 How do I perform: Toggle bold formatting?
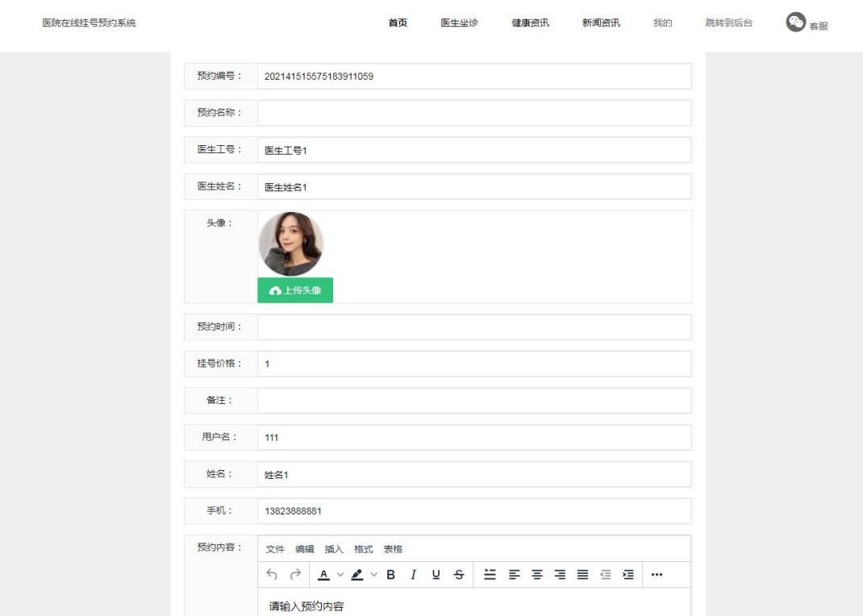391,574
